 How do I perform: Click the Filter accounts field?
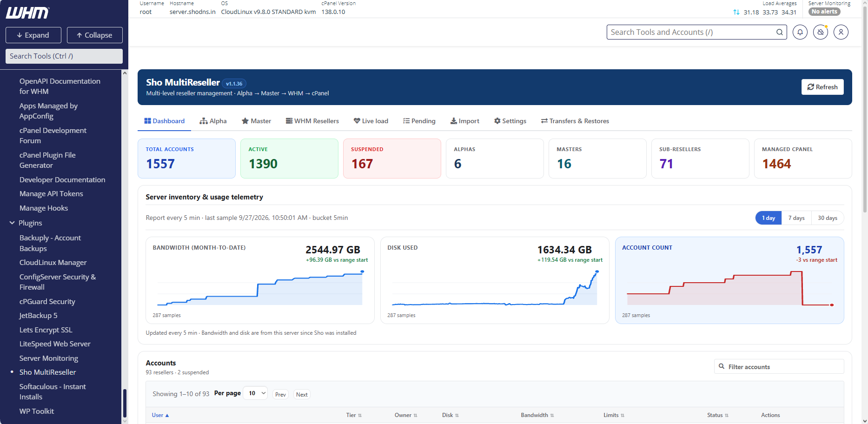[779, 366]
